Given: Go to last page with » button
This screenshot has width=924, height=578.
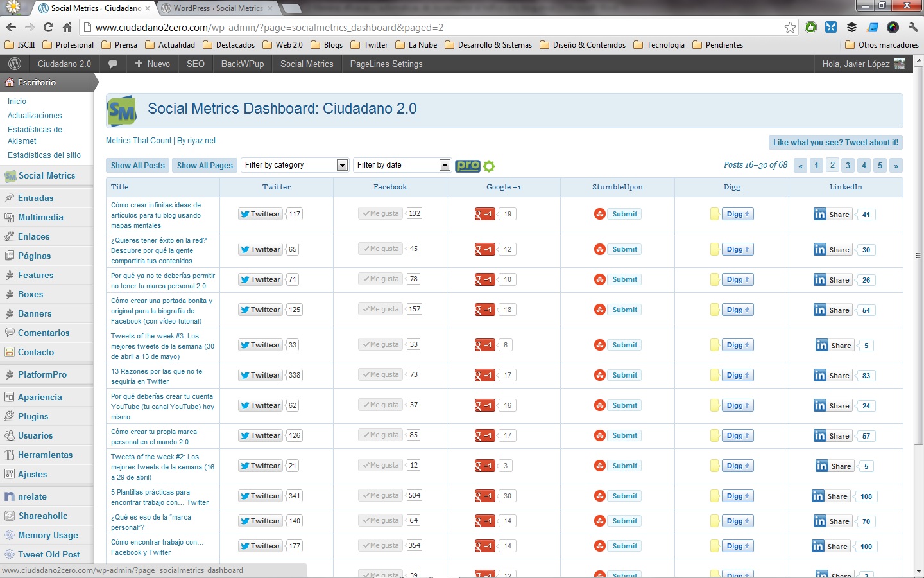Looking at the screenshot, I should pos(896,165).
